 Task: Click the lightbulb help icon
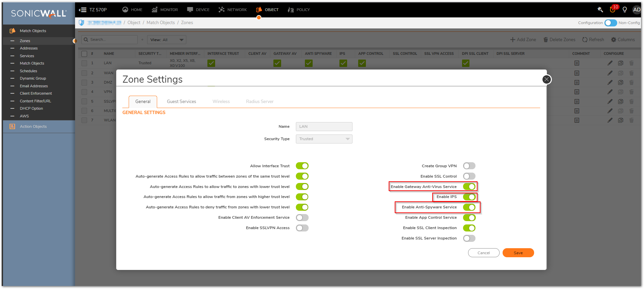[x=625, y=9]
